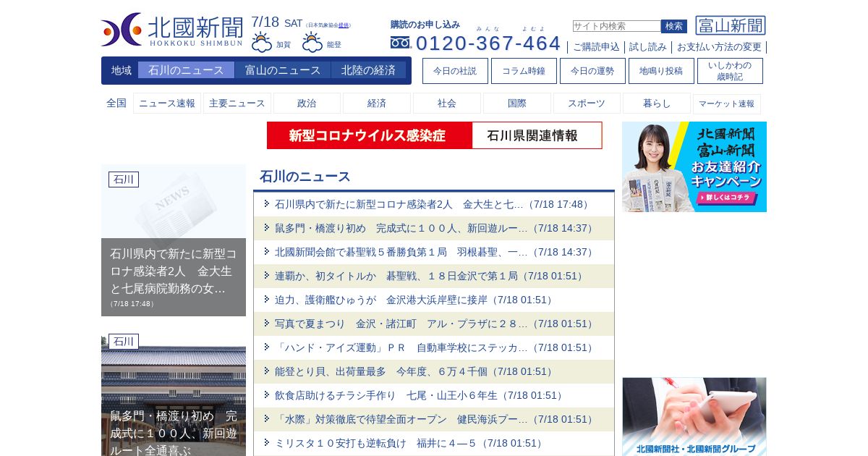This screenshot has height=456, width=868.
Task: Open いしかわの歳時記 button
Action: [730, 71]
